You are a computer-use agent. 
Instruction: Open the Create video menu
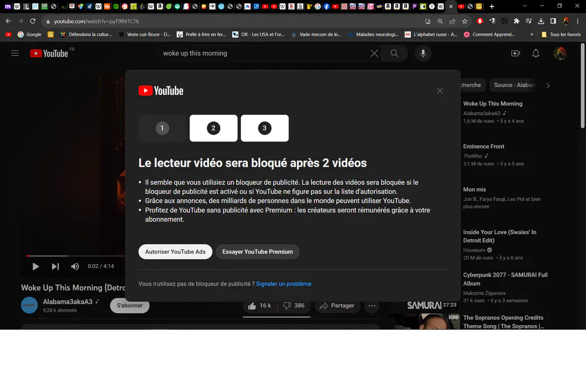[516, 53]
